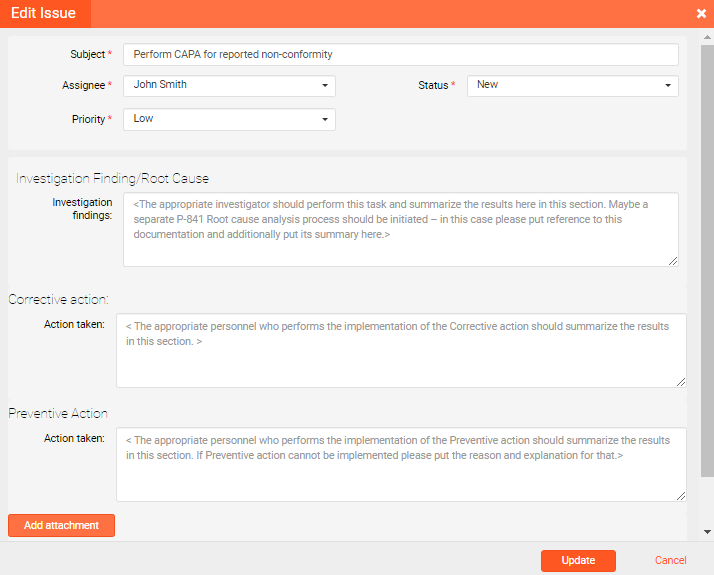The image size is (714, 575).
Task: Click the Edit Issue dialog title
Action: point(43,14)
